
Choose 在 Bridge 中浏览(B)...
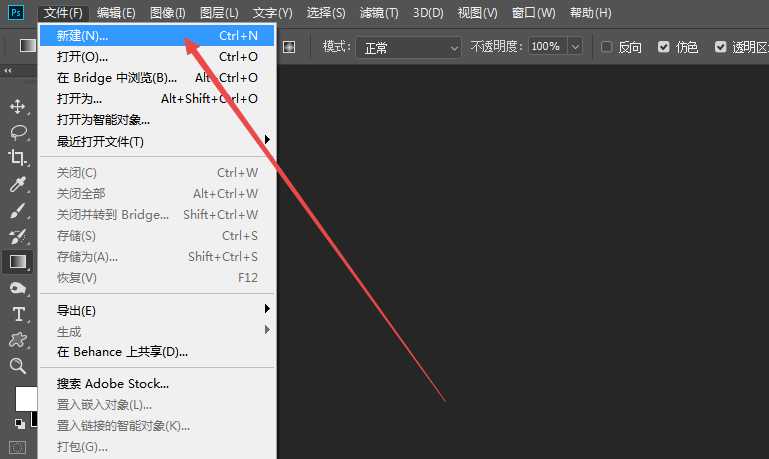click(x=156, y=77)
